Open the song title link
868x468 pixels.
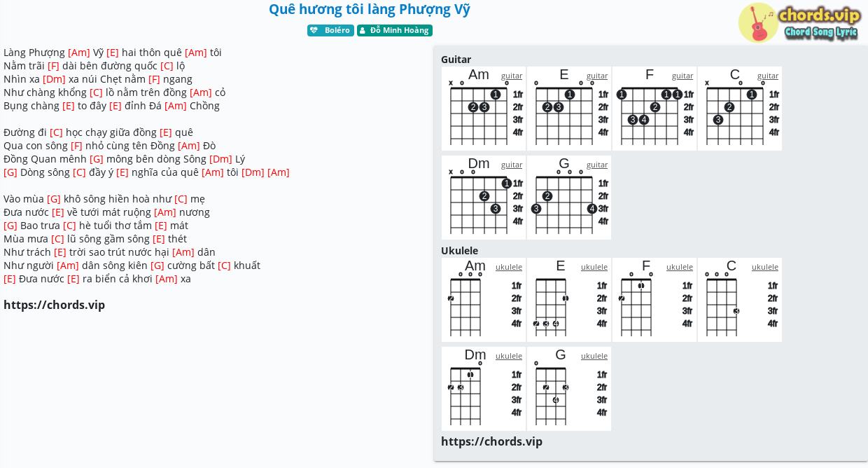coord(369,10)
